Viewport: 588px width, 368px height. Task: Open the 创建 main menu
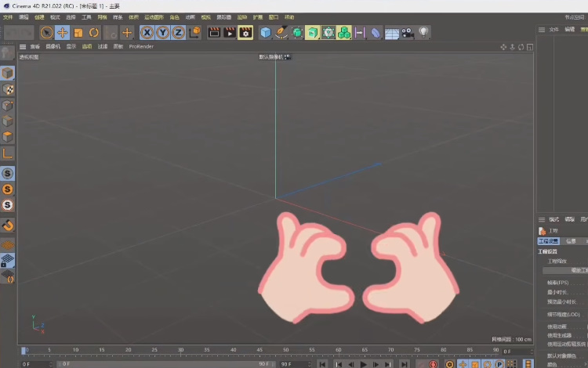[39, 17]
